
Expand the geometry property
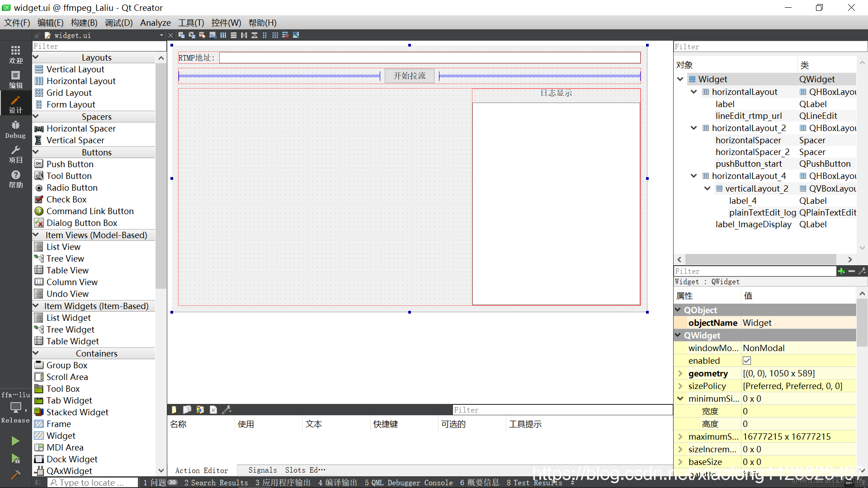(x=680, y=374)
